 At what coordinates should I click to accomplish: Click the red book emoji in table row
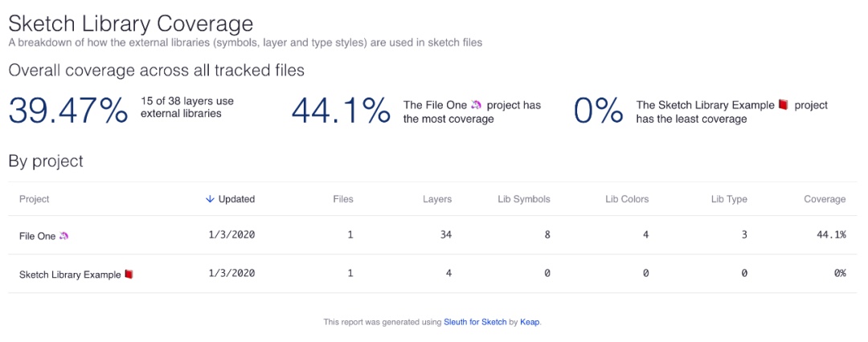[129, 274]
